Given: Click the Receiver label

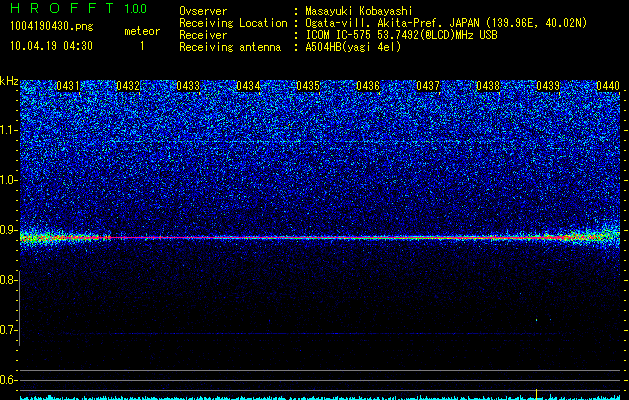Looking at the screenshot, I should tap(203, 35).
